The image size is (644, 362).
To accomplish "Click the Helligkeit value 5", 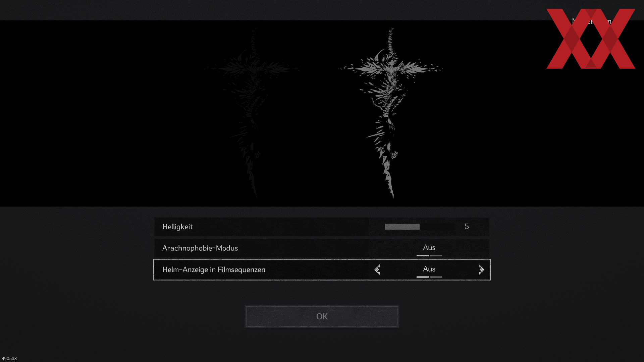I will click(467, 227).
